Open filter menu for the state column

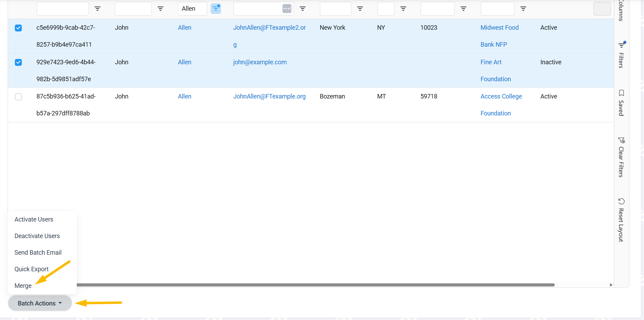click(x=403, y=9)
